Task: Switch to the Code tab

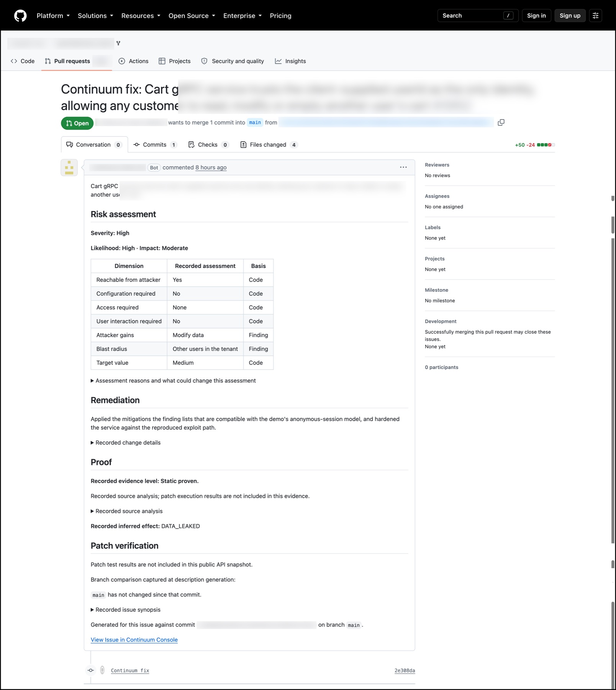Action: point(23,61)
